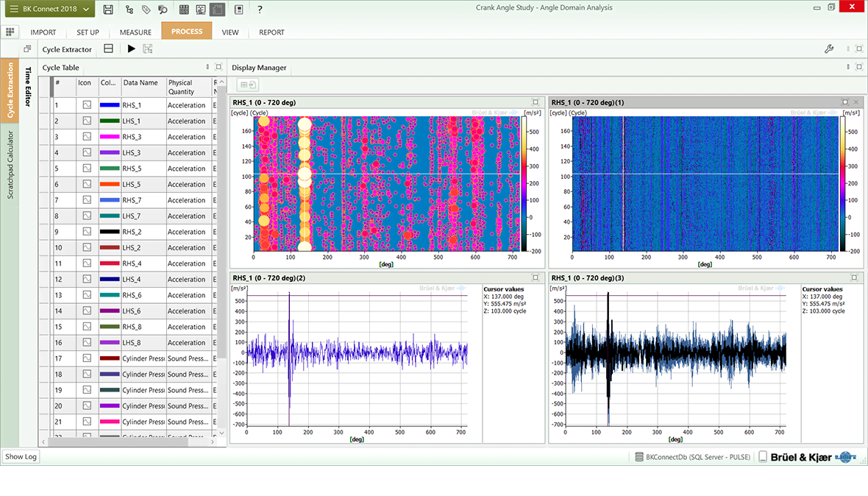Screen dimensions: 868x496
Task: Switch to the MEASURE tab
Action: tap(135, 32)
